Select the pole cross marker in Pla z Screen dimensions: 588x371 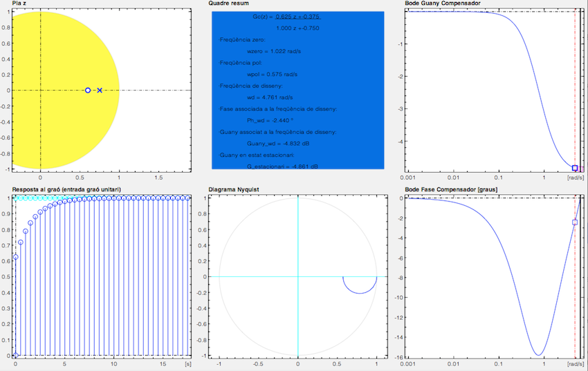click(100, 91)
